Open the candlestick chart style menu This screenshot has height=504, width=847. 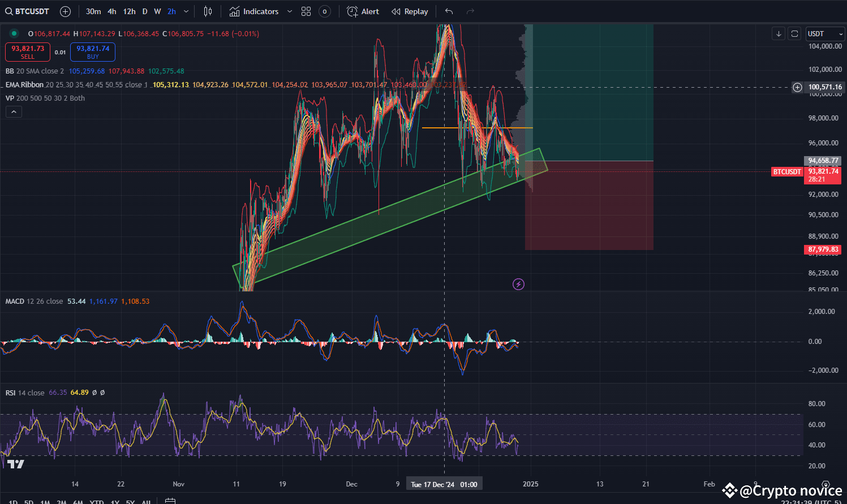[208, 11]
